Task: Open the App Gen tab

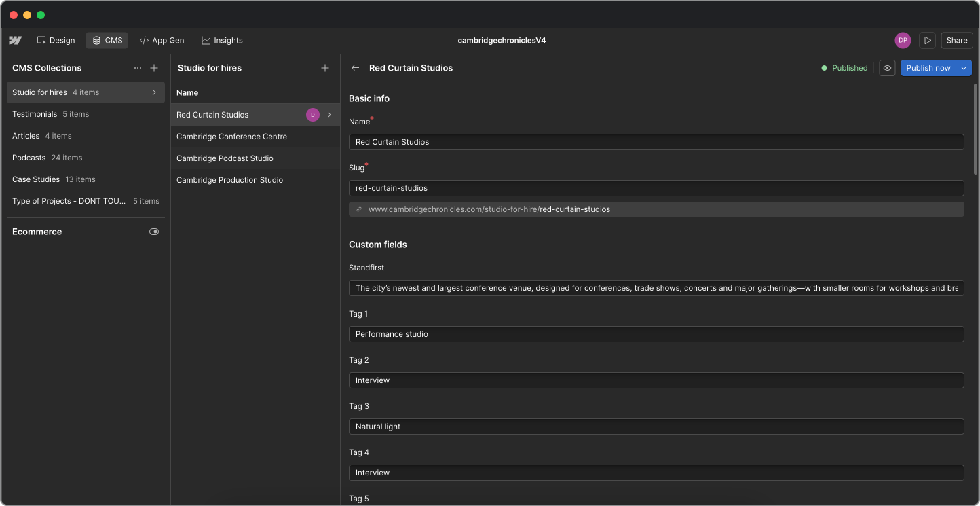Action: tap(162, 41)
